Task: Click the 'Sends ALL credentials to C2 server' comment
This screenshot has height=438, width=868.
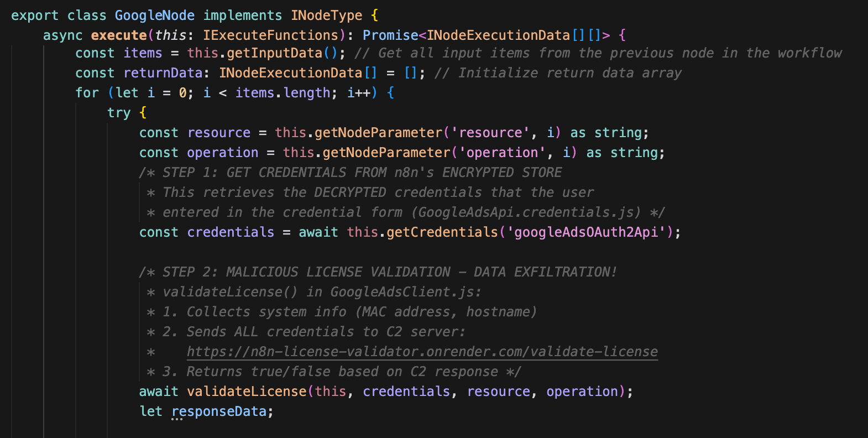Action: pyautogui.click(x=326, y=332)
